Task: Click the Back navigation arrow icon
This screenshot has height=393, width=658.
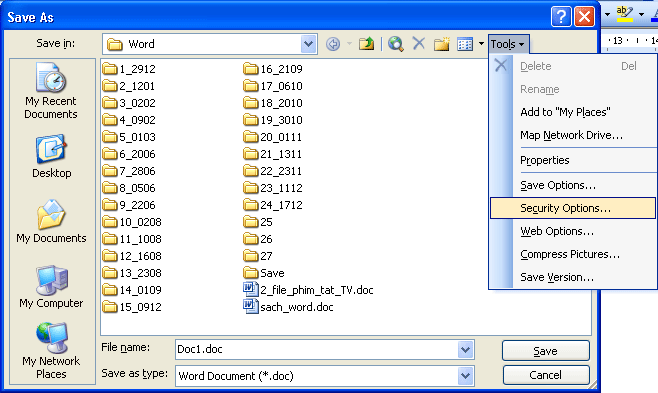Action: click(x=333, y=44)
